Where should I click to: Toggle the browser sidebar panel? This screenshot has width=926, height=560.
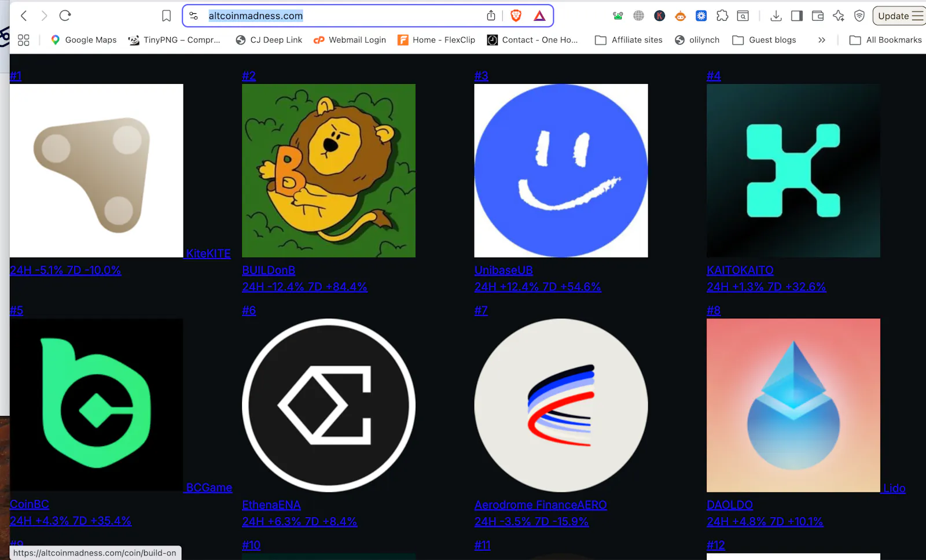click(797, 16)
